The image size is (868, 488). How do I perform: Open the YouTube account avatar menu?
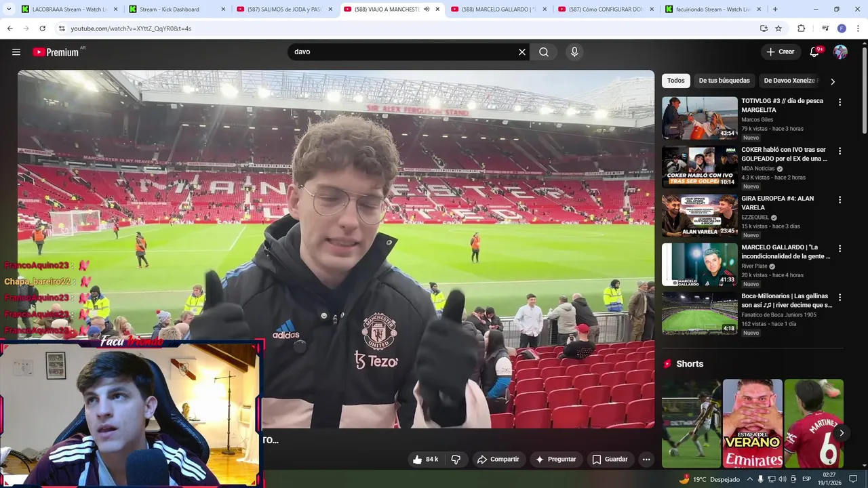(x=840, y=52)
